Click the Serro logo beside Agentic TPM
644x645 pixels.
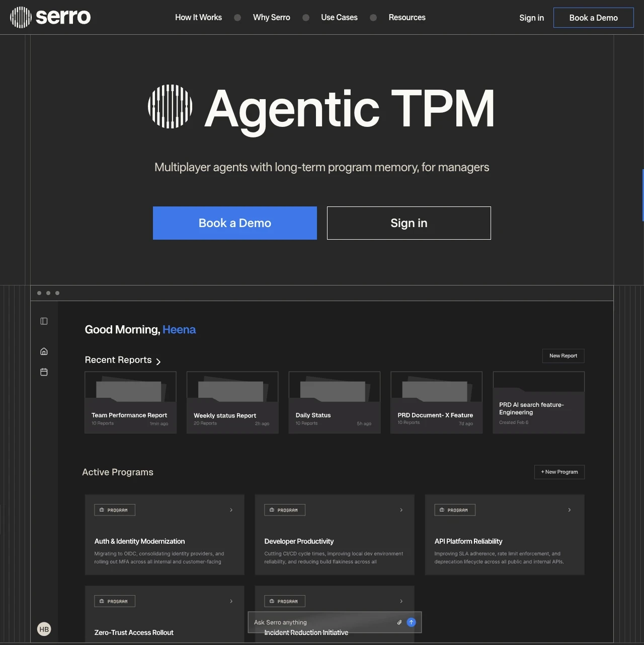tap(170, 106)
